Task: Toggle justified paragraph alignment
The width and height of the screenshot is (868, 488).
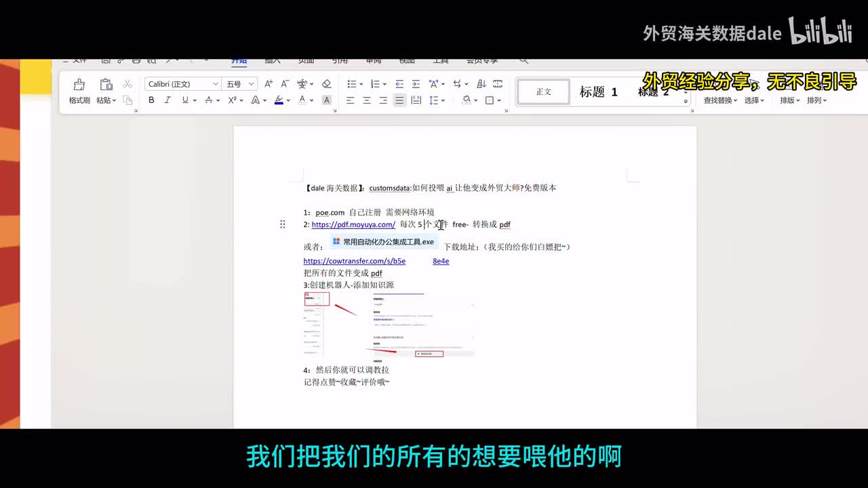Action: [399, 100]
